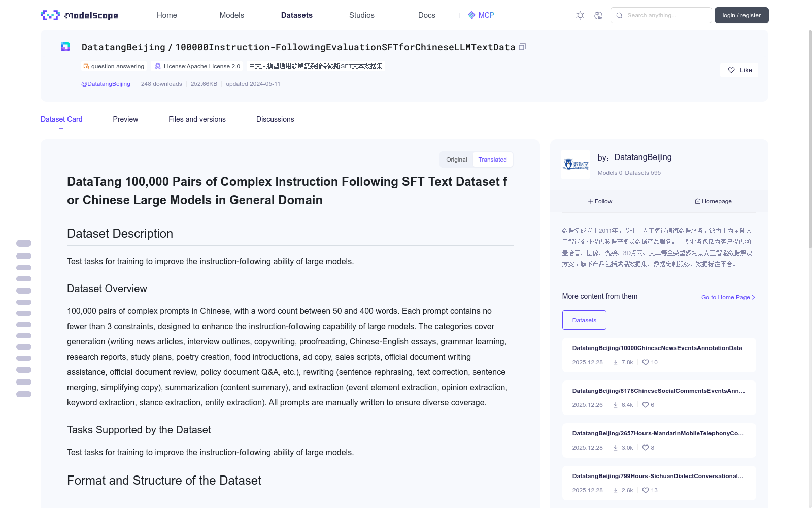Screen dimensions: 812x508
Task: Click the first outline navigation marker
Action: pos(24,243)
